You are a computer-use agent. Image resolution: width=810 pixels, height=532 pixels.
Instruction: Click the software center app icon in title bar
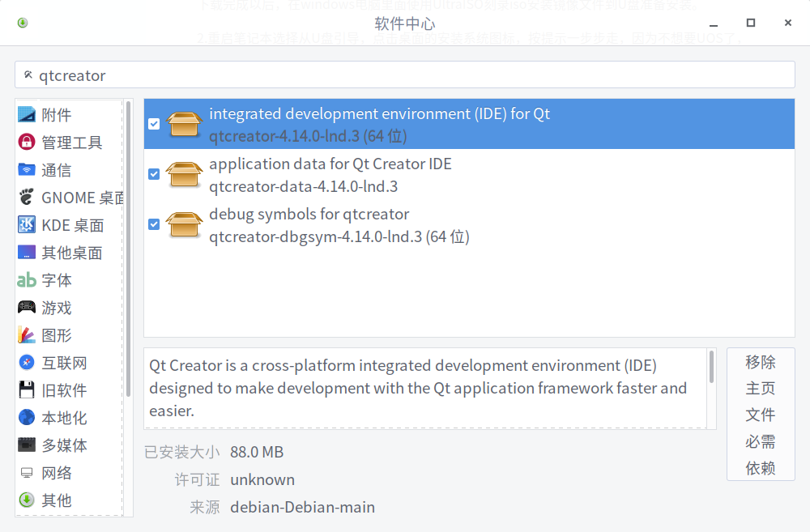[x=22, y=23]
